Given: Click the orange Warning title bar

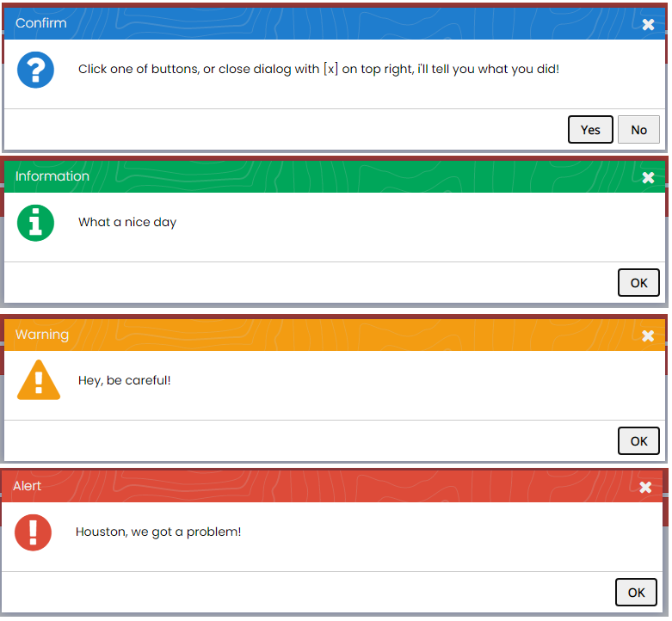Looking at the screenshot, I should (335, 335).
